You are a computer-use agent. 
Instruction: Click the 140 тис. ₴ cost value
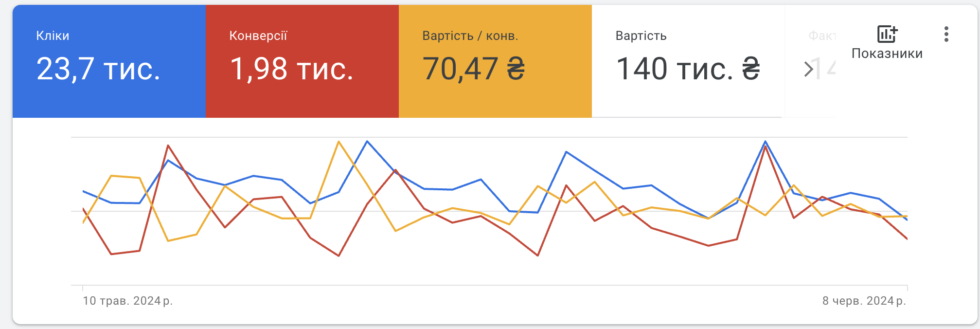pyautogui.click(x=688, y=69)
